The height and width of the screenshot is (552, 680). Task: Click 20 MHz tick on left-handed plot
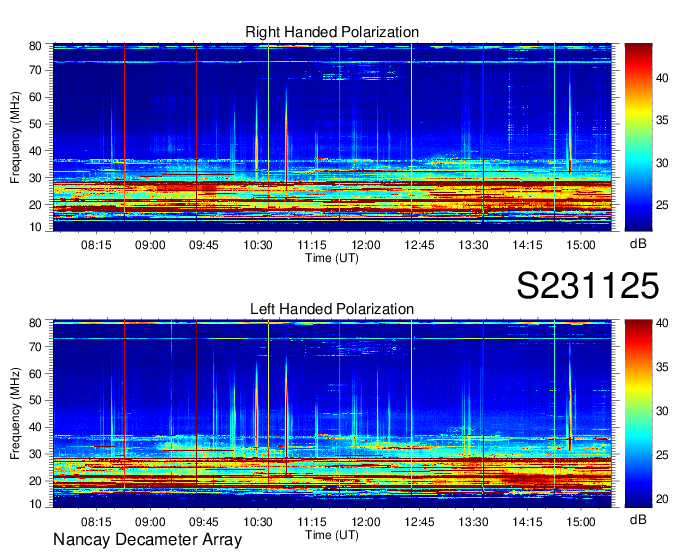click(35, 481)
